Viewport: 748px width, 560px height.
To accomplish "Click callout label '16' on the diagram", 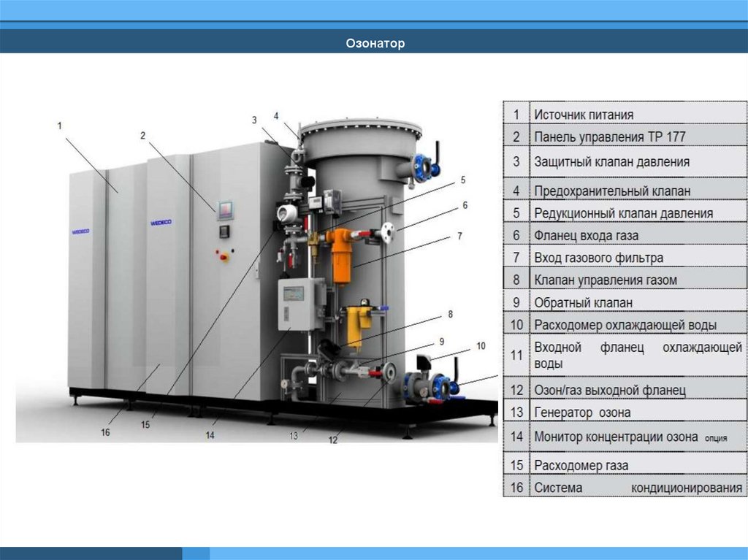I will (x=105, y=432).
